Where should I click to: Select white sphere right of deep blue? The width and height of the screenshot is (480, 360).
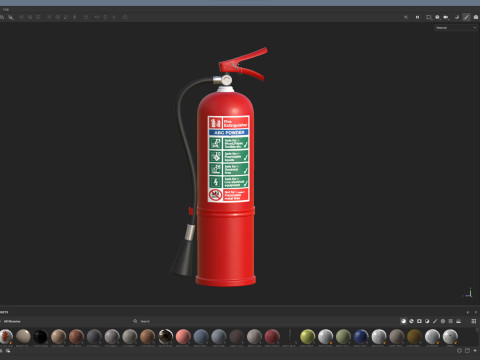tap(379, 337)
